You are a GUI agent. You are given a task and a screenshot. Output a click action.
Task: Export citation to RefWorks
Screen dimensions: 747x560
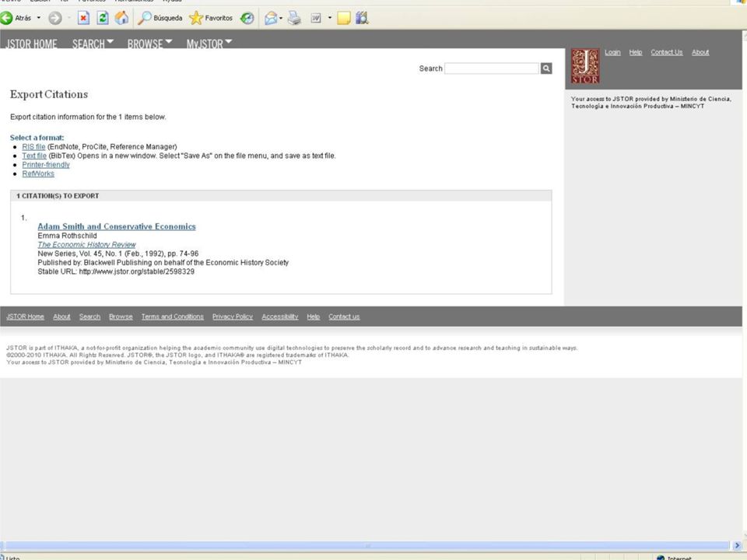pos(38,173)
